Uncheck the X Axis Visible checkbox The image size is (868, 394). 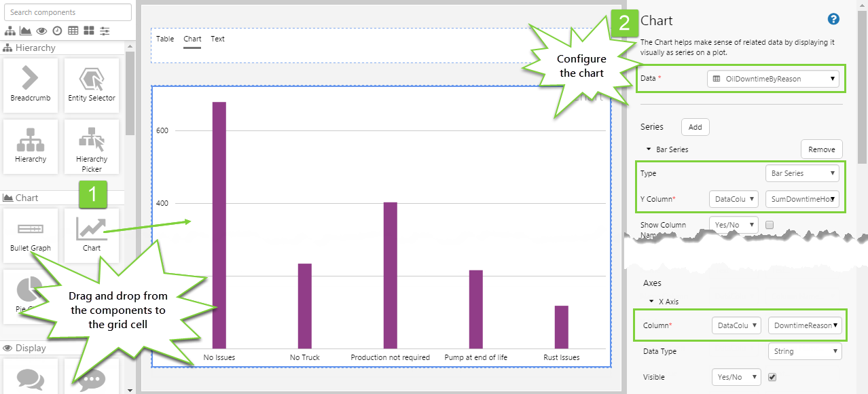coord(772,377)
